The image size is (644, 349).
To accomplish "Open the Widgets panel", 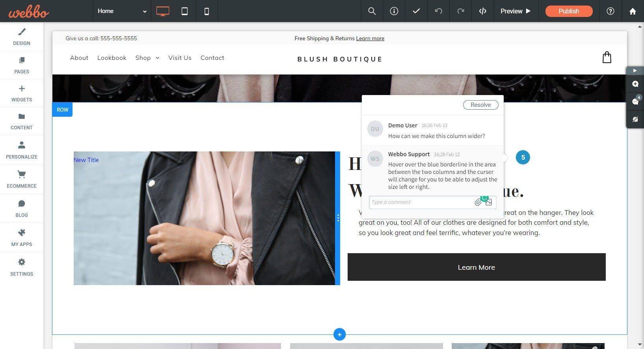I will pos(22,93).
